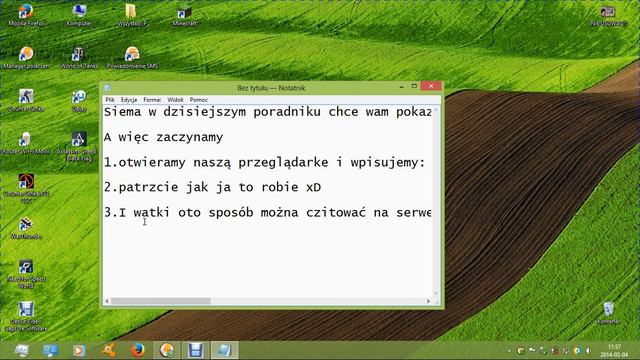Screen dimensions: 640x360
Task: Close the Notatnik window
Action: 431,86
